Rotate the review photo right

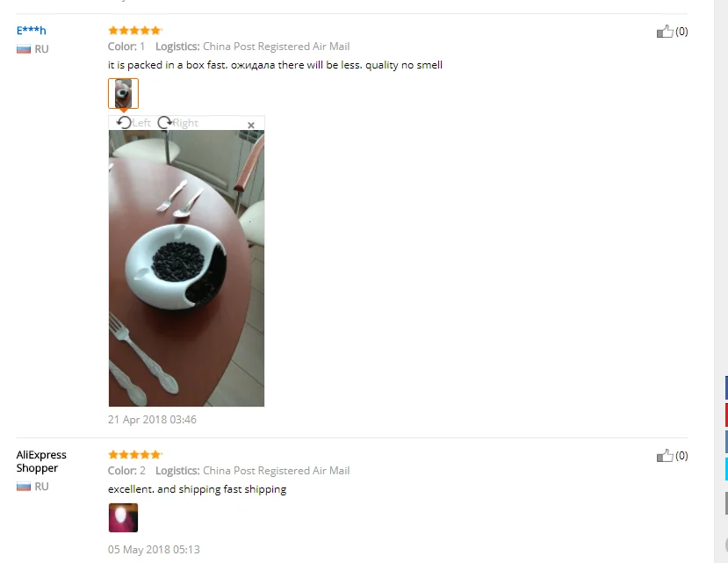tap(177, 123)
